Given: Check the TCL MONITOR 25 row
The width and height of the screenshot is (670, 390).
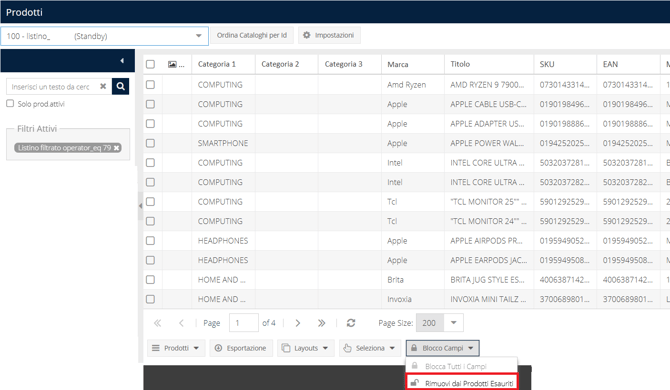Looking at the screenshot, I should 150,202.
